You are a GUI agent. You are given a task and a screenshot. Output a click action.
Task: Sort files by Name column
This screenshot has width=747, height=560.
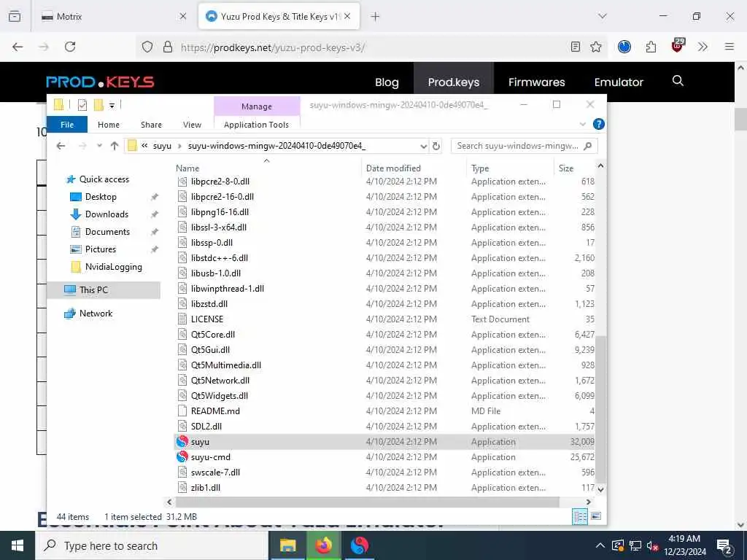click(x=187, y=168)
